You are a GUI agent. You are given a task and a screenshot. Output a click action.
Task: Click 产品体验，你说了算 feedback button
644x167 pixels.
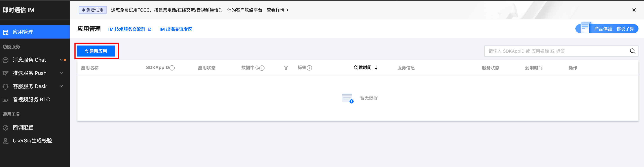[607, 29]
